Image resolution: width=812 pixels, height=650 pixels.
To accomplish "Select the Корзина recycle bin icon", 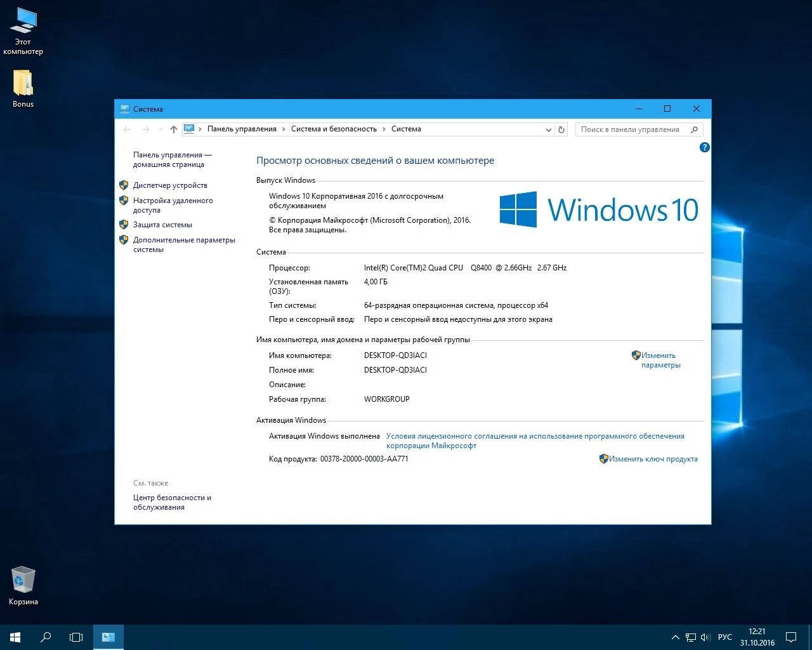I will 23,585.
